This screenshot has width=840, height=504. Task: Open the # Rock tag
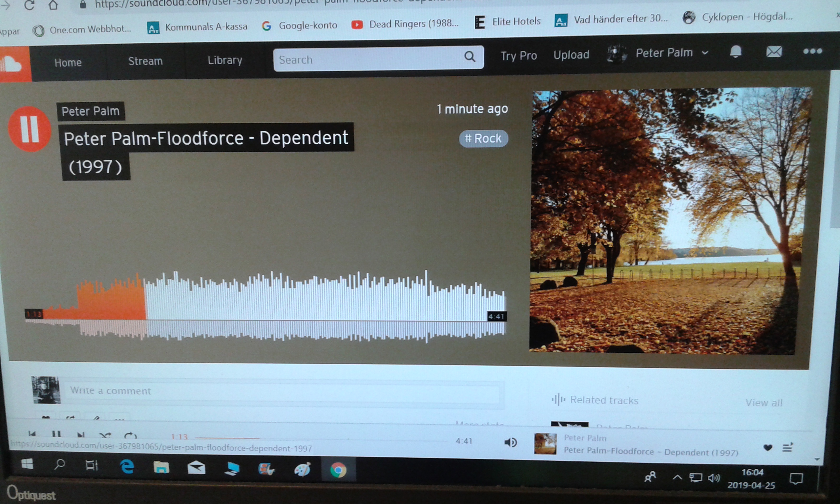point(483,138)
